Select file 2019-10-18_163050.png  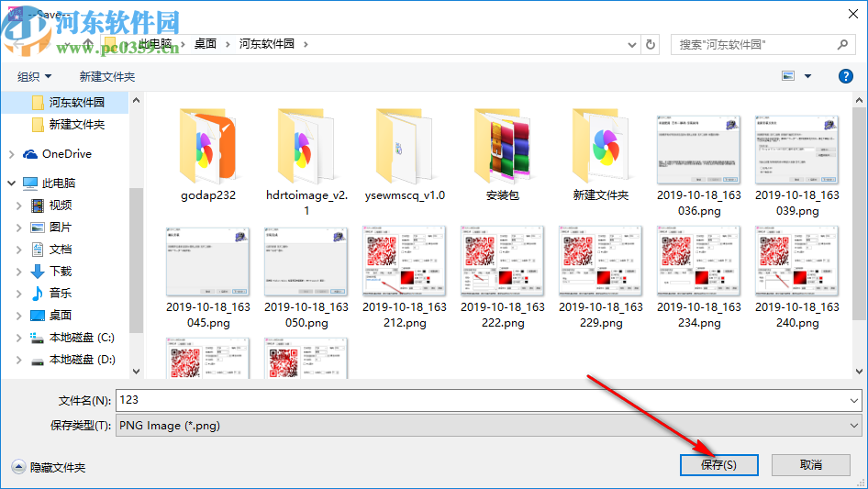coord(306,277)
